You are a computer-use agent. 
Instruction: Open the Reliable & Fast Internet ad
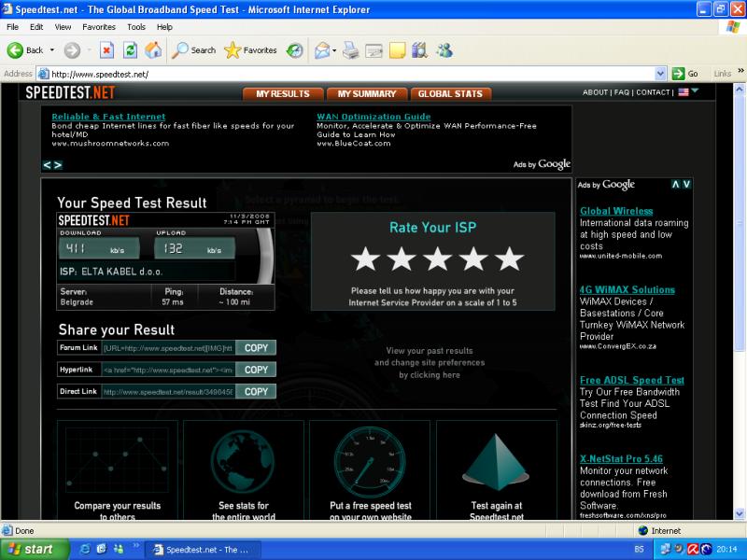click(x=108, y=117)
